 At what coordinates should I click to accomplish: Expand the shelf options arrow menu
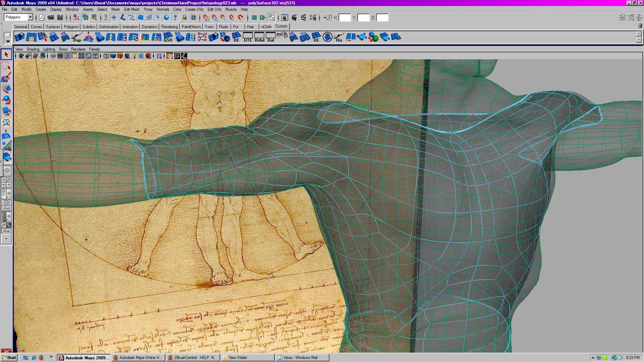[x=8, y=41]
